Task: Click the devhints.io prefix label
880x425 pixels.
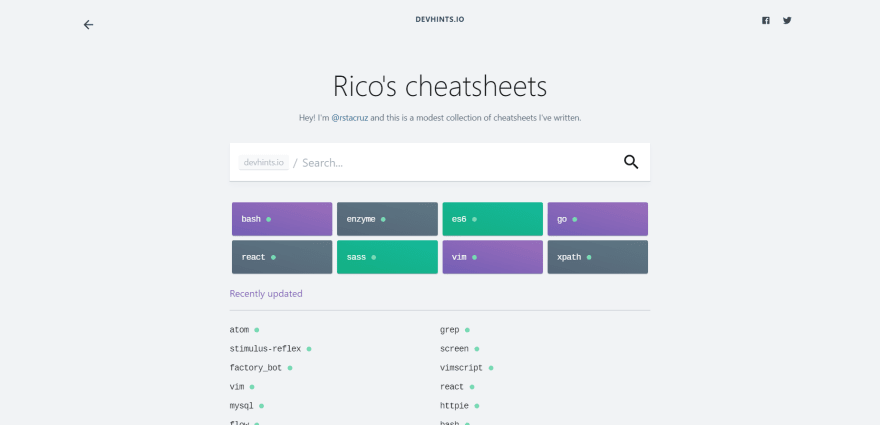Action: tap(263, 162)
